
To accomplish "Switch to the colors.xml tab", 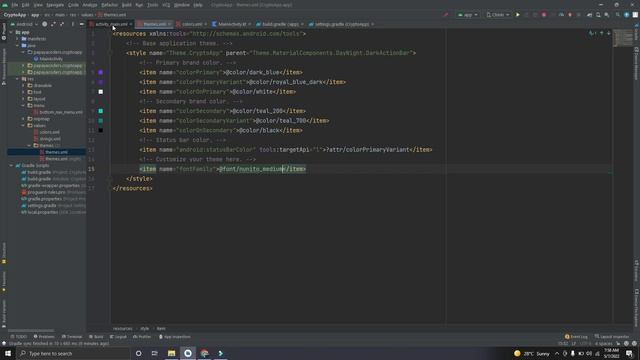I will 192,24.
